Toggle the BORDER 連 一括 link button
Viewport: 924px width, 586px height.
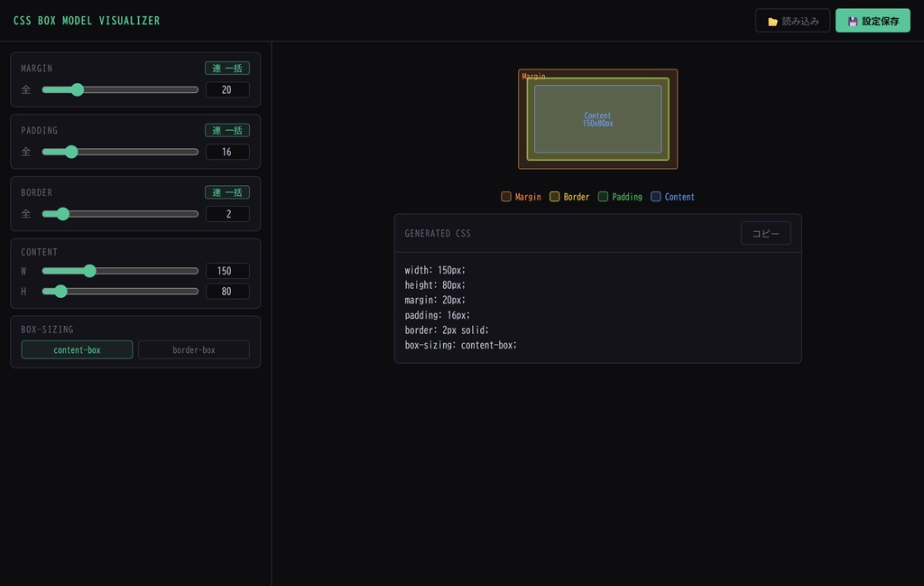pyautogui.click(x=226, y=192)
